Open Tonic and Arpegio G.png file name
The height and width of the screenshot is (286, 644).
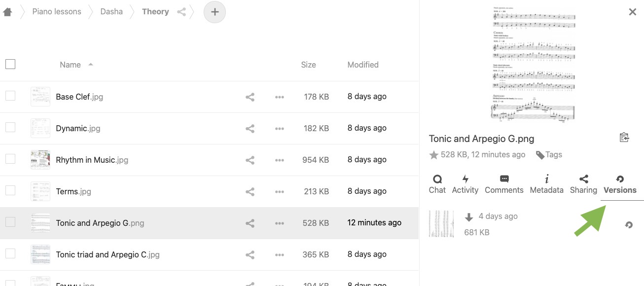100,223
